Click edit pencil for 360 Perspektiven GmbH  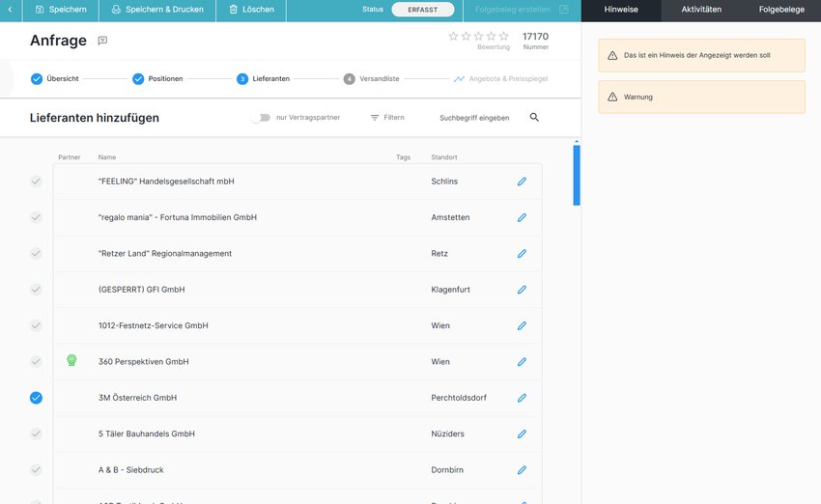522,362
